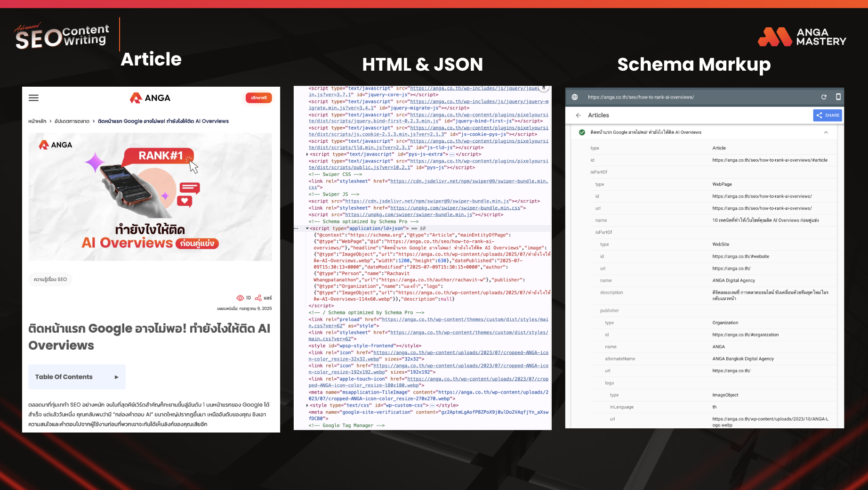Expand the Table Of Contents box
This screenshot has height=490, width=868.
coord(77,377)
